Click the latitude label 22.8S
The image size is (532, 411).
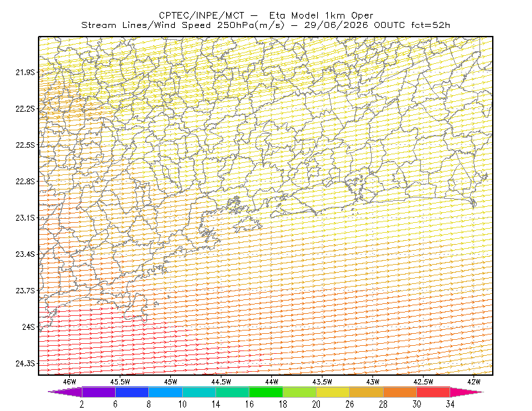click(x=25, y=182)
